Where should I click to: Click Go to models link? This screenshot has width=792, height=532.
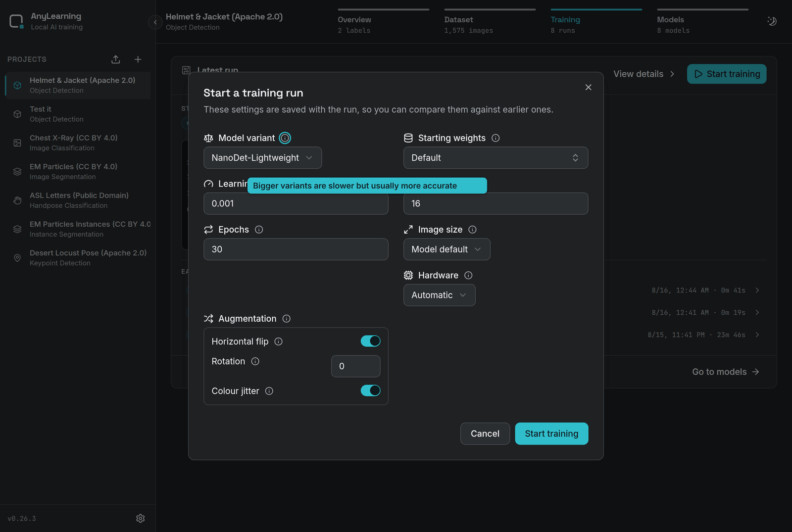coord(726,372)
